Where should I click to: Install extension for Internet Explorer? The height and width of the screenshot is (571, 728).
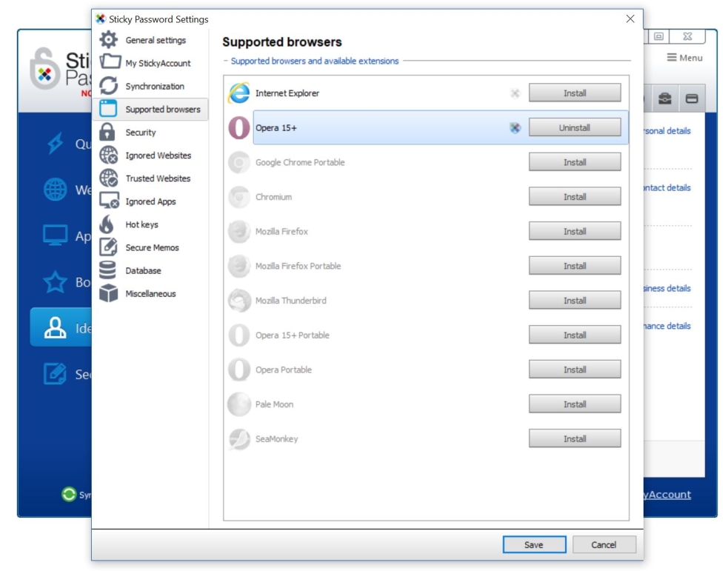click(574, 93)
